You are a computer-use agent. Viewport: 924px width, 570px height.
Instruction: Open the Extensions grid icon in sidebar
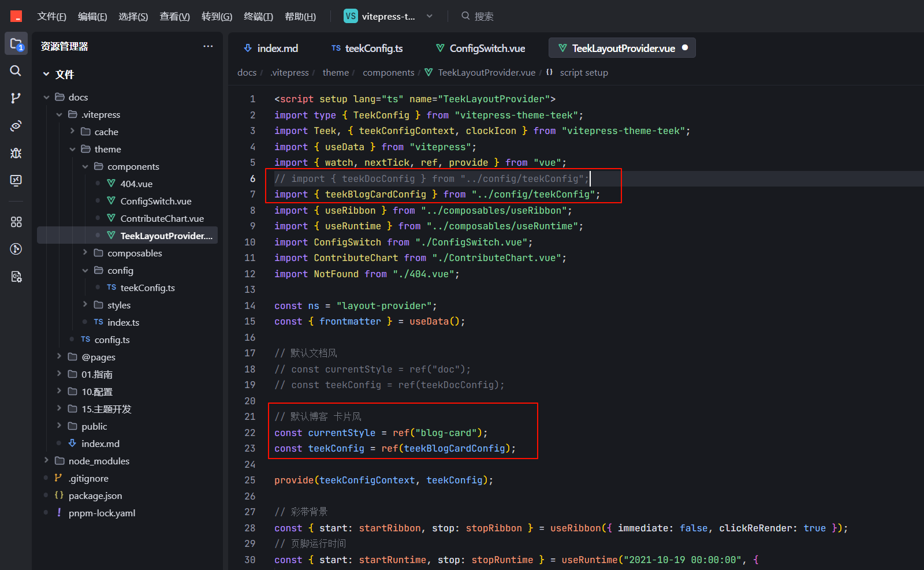(x=16, y=222)
